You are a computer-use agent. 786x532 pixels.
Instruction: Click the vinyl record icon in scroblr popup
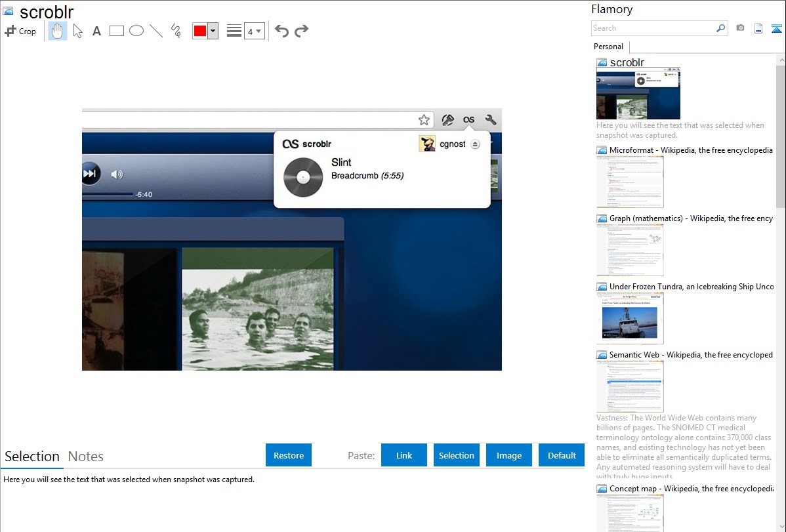coord(303,177)
